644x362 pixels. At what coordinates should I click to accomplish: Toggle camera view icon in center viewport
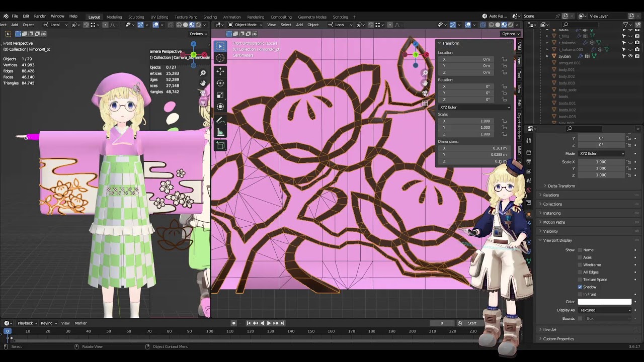tap(425, 93)
